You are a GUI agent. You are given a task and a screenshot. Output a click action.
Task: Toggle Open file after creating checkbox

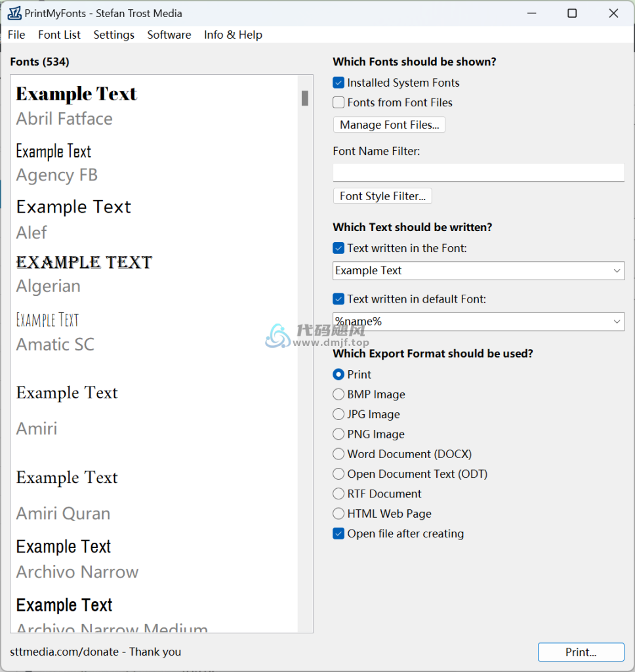point(338,534)
